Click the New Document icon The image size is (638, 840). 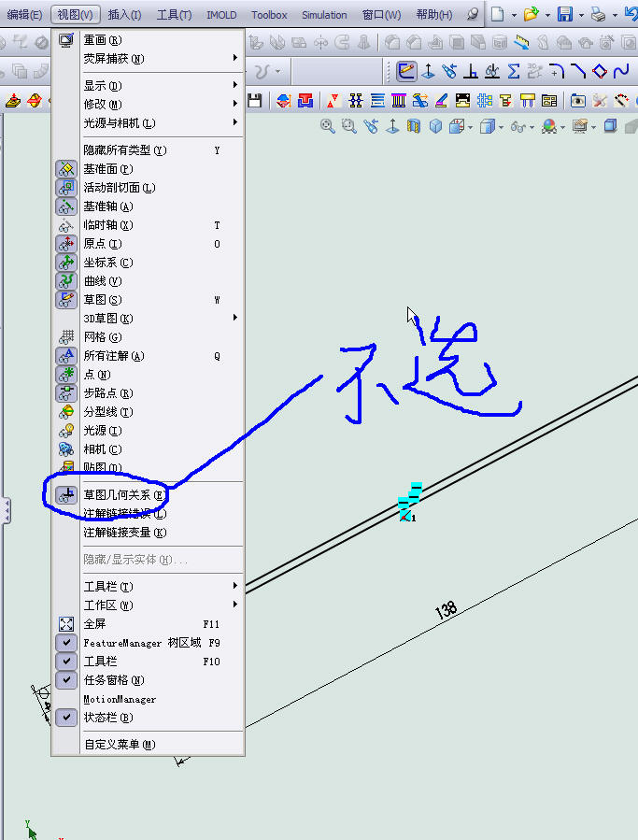[498, 14]
